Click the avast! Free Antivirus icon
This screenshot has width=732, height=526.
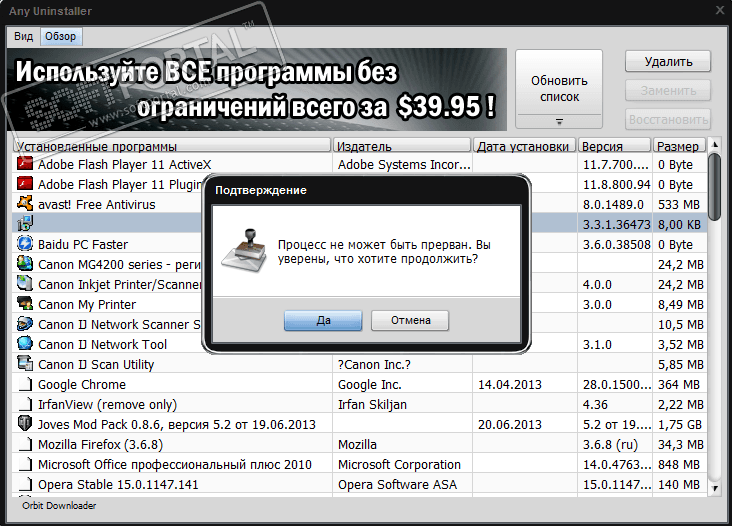point(25,204)
